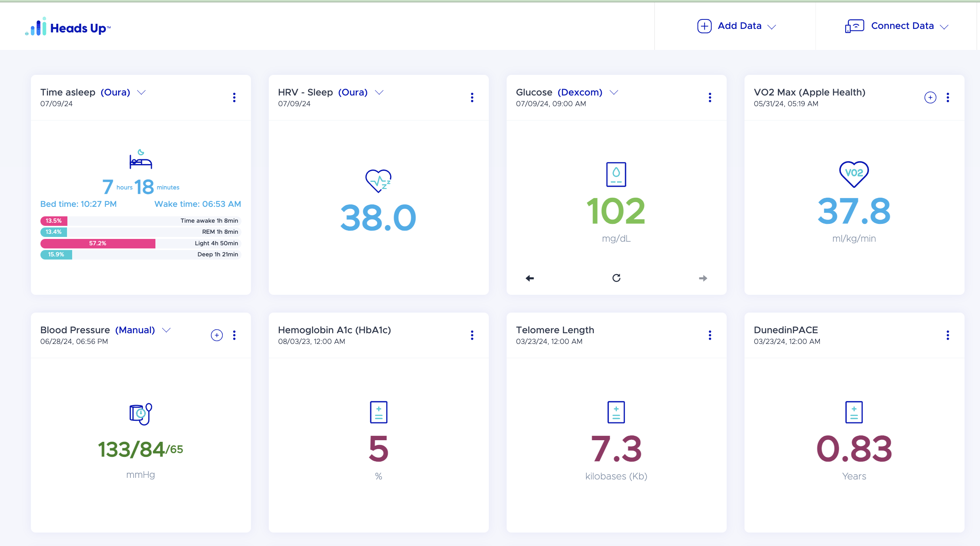The height and width of the screenshot is (546, 980).
Task: Add a new VO2 Max entry with plus icon
Action: (930, 97)
